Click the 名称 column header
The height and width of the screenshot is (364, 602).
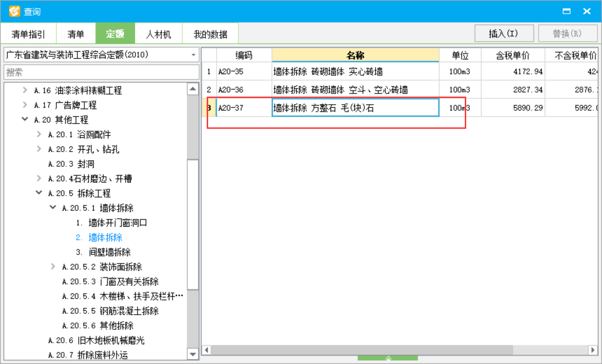pos(356,55)
